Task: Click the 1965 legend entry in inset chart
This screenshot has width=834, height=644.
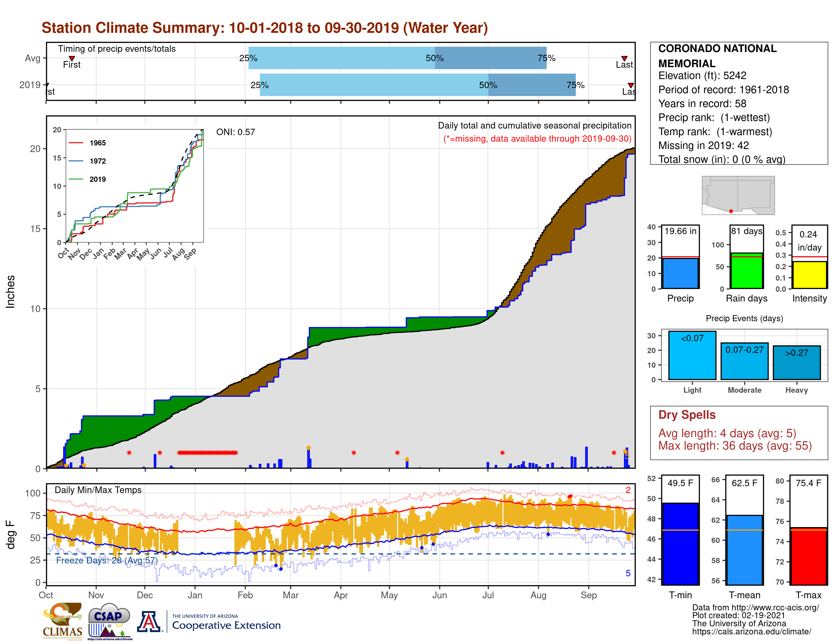Action: [87, 143]
